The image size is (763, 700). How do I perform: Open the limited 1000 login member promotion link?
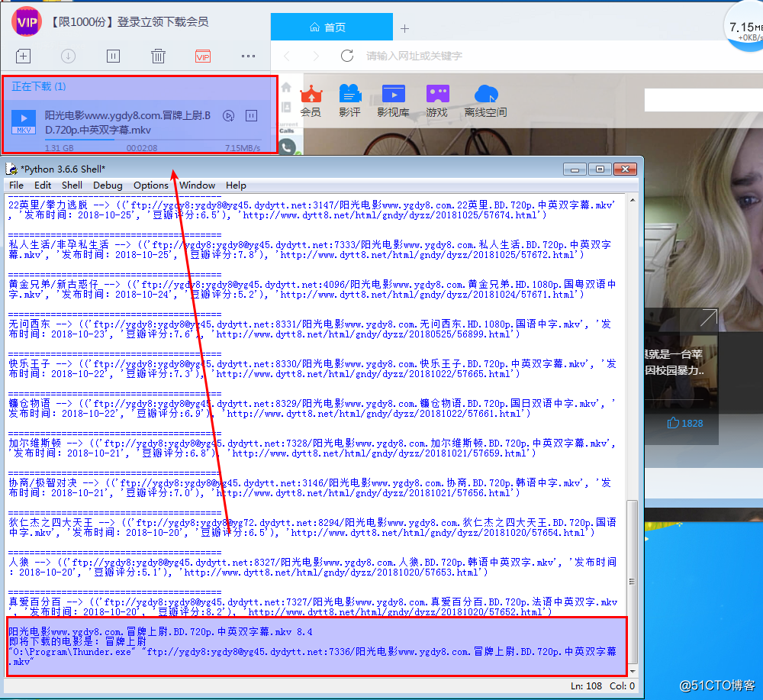130,22
